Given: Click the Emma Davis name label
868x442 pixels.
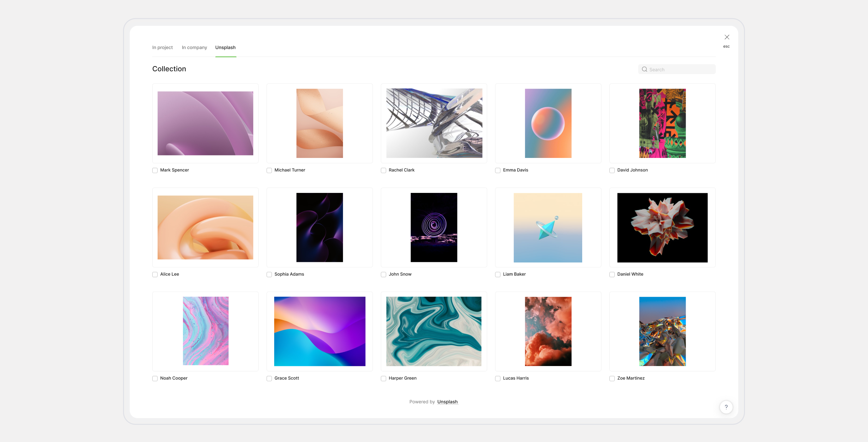Looking at the screenshot, I should [515, 170].
